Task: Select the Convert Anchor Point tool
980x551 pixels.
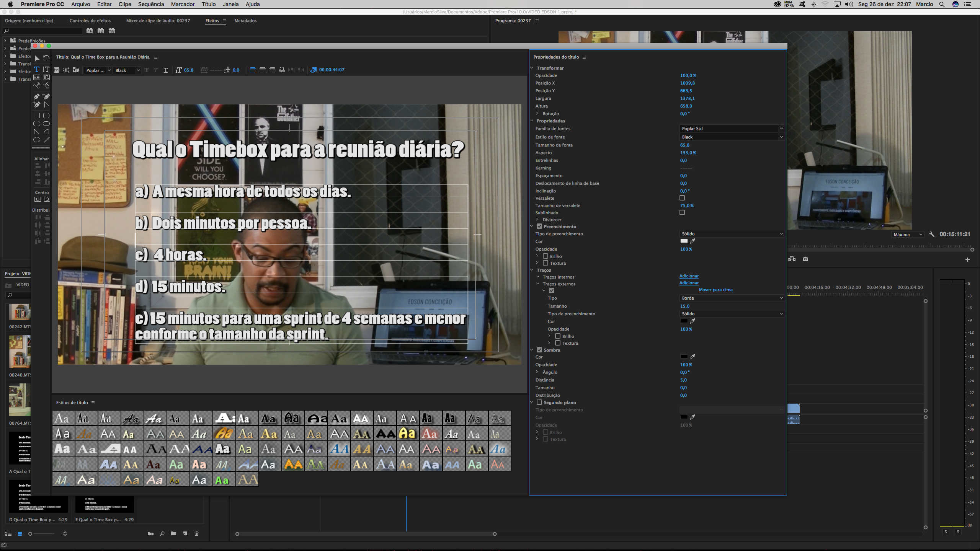Action: pos(46,104)
